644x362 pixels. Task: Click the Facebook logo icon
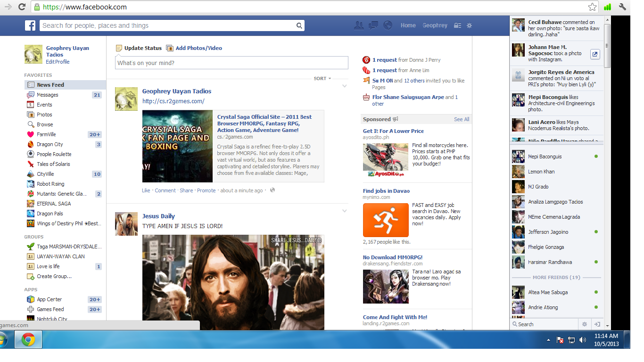coord(30,25)
